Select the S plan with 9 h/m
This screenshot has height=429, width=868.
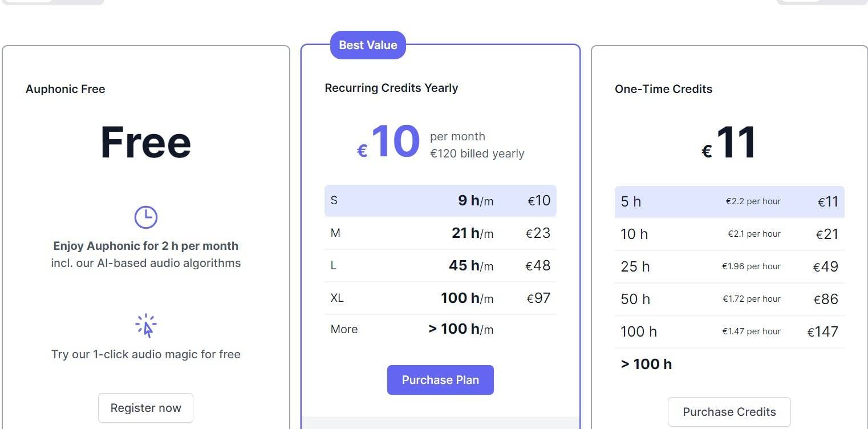tap(440, 201)
